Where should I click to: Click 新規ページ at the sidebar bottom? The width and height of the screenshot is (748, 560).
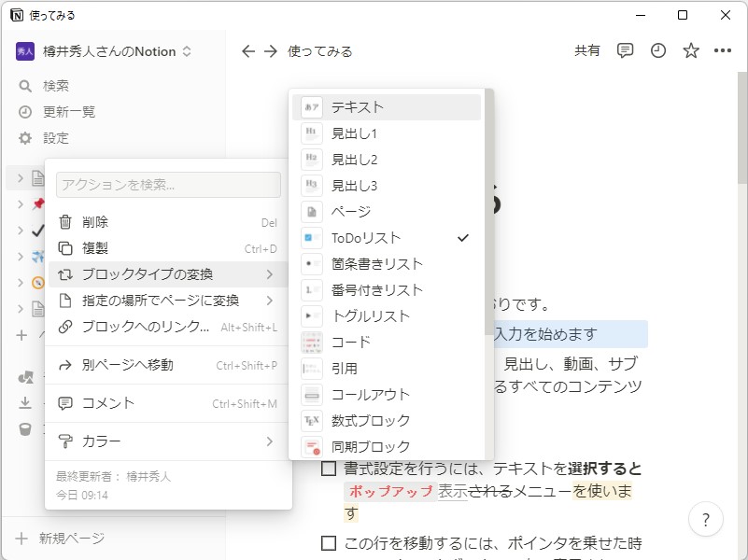click(x=71, y=538)
